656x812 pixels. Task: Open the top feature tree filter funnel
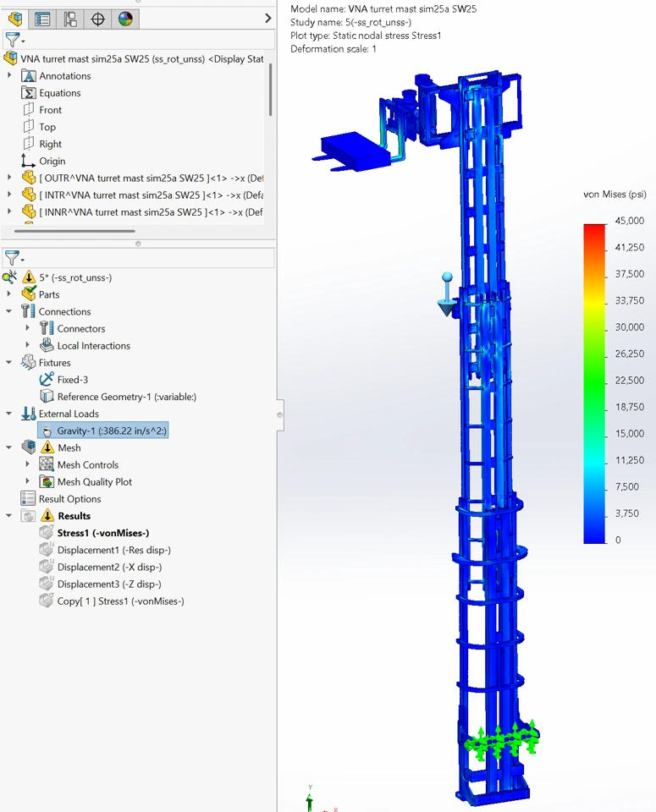click(13, 40)
